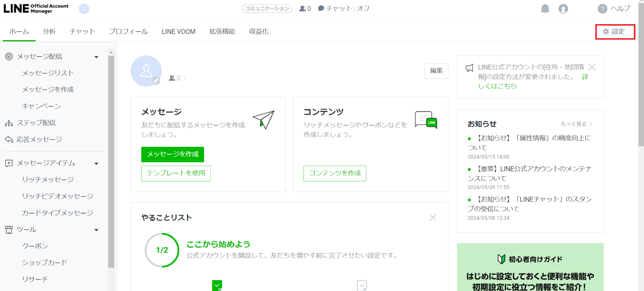Collapse the メッセージ配信 section arrow
This screenshot has height=291, width=644.
(x=97, y=57)
